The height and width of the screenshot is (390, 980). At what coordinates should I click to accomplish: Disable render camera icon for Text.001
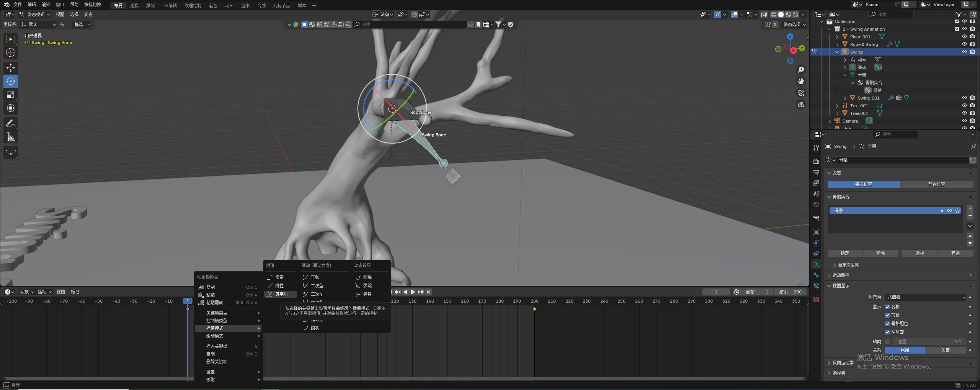(x=972, y=106)
